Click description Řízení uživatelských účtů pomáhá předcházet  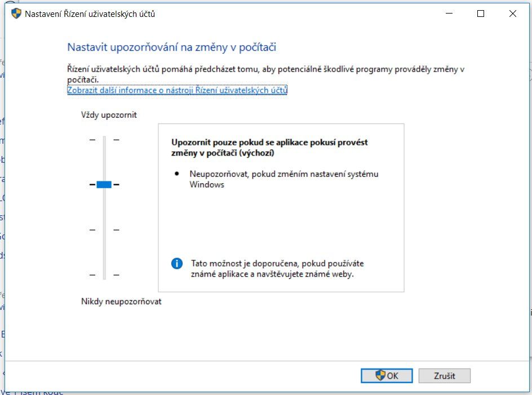265,74
